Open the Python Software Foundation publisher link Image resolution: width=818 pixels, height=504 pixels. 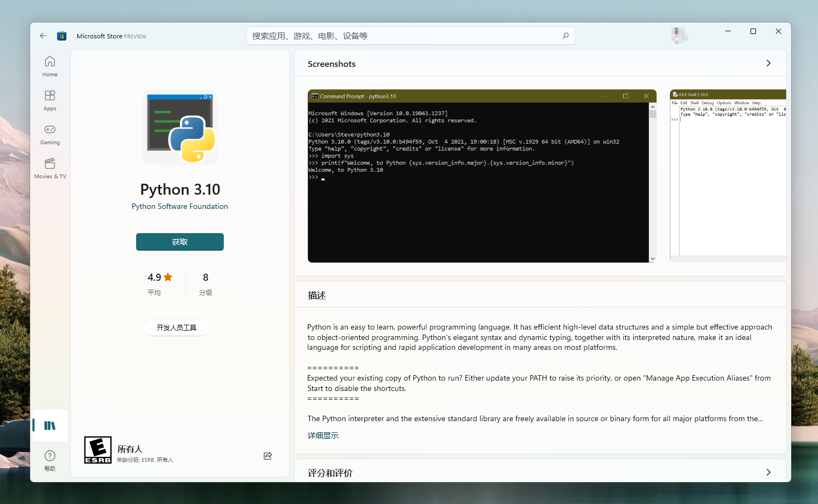click(180, 206)
